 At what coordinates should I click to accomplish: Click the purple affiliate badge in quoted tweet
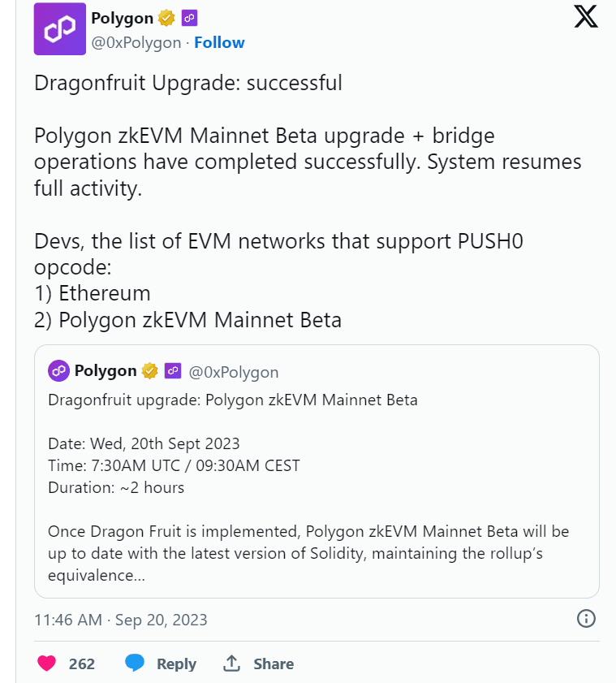click(x=172, y=371)
